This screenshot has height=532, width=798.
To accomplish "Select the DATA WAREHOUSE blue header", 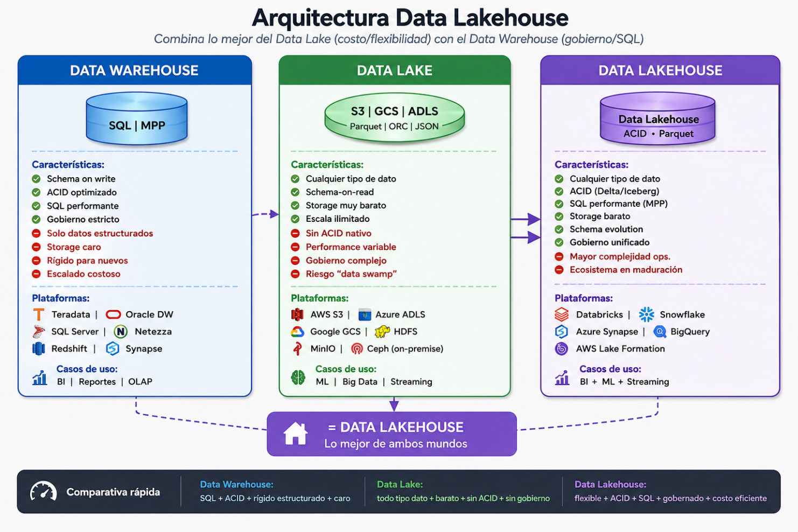I will point(135,70).
